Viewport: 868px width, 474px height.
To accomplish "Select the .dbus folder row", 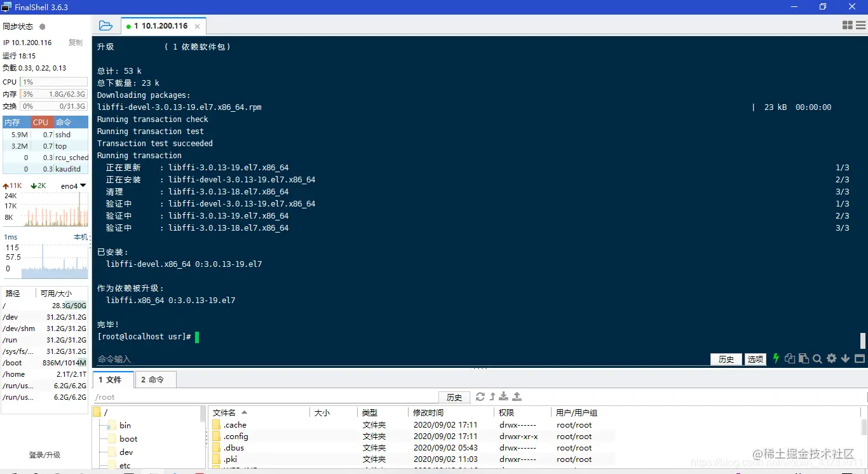I will 412,448.
